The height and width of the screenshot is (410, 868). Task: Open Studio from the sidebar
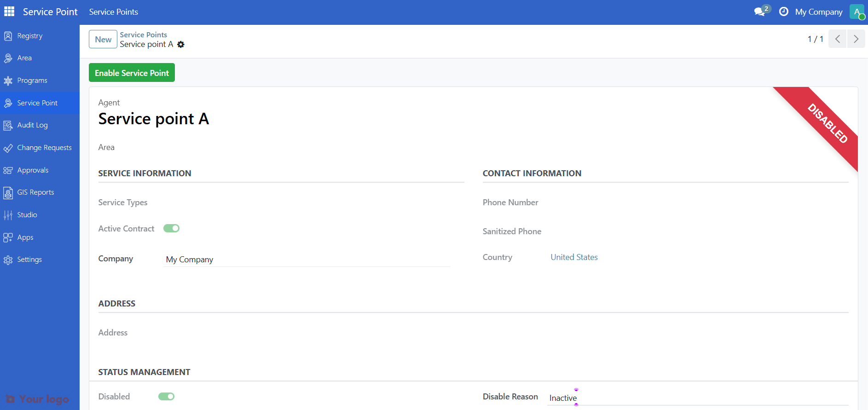coord(27,215)
